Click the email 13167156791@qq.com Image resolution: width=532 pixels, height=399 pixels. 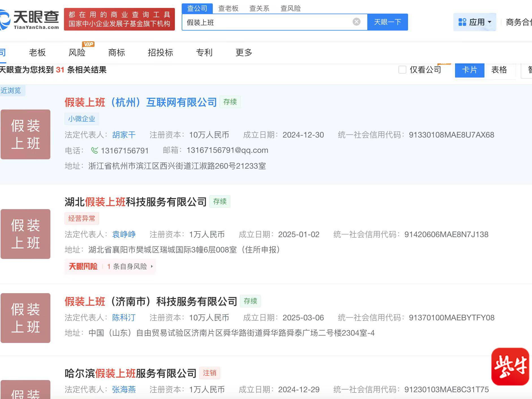coord(228,150)
